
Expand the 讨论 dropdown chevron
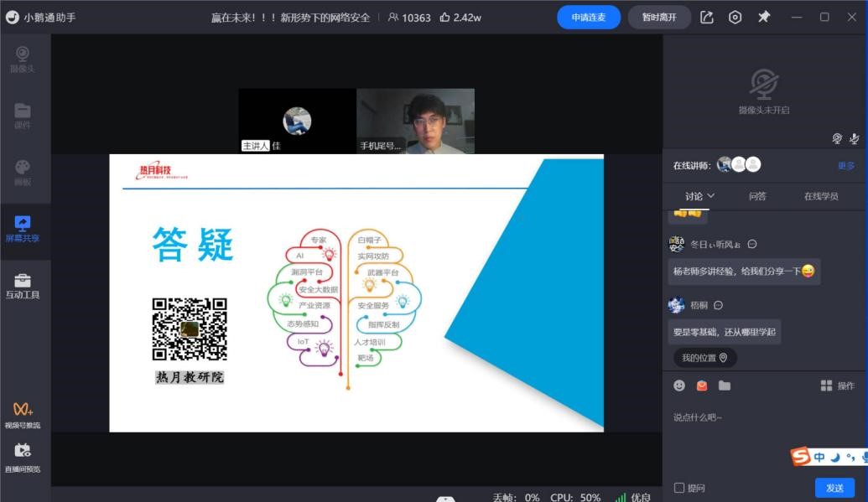coord(711,195)
